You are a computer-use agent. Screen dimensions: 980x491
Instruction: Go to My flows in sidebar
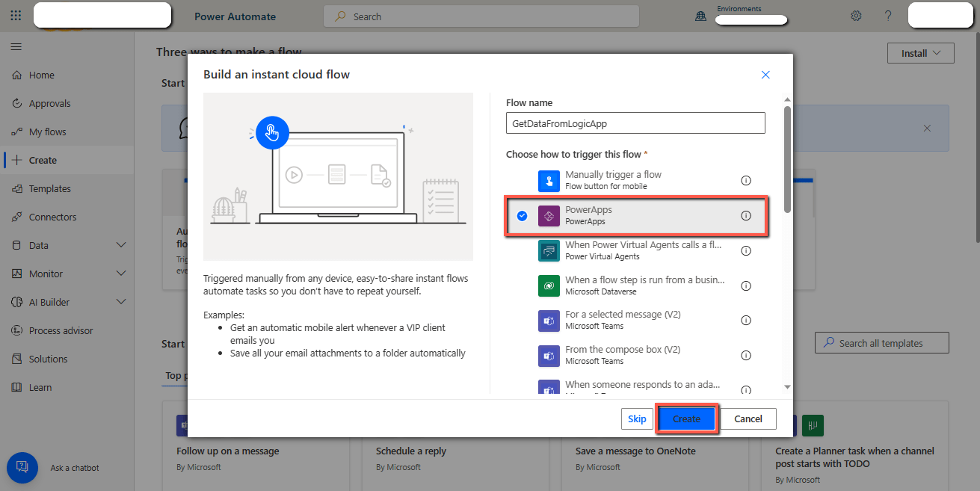point(47,132)
